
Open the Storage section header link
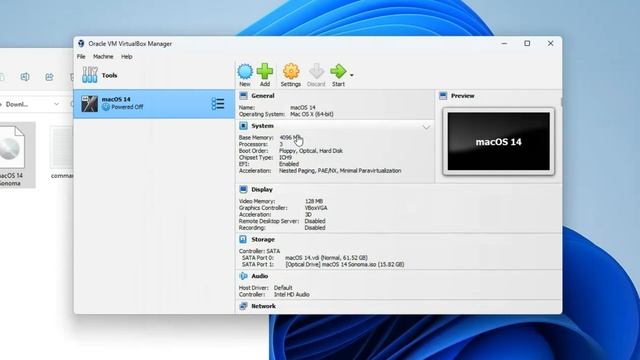[263, 239]
